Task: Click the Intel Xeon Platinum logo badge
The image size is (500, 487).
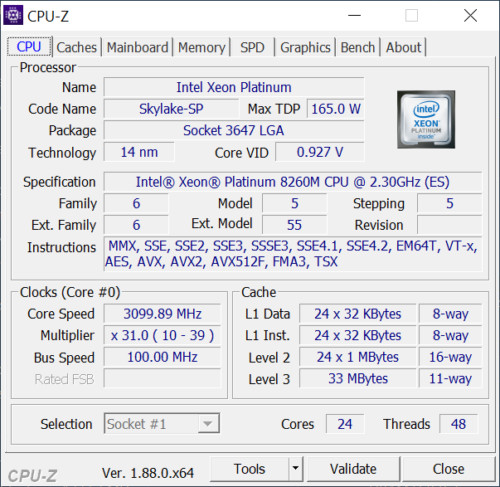Action: click(426, 119)
